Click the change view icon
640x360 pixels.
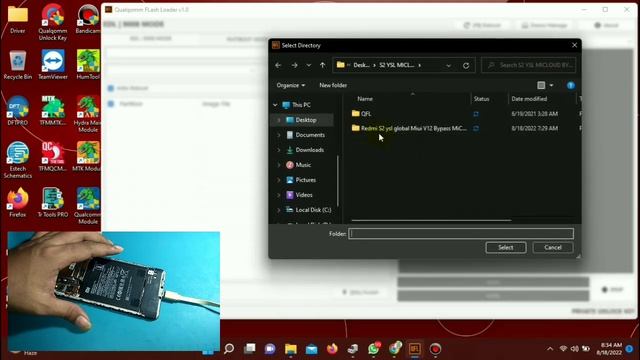541,85
